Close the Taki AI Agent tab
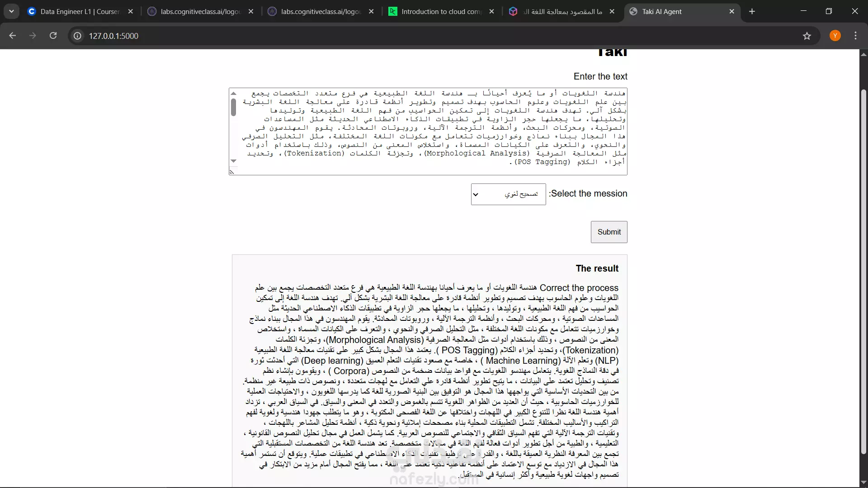The image size is (868, 488). coord(732,12)
